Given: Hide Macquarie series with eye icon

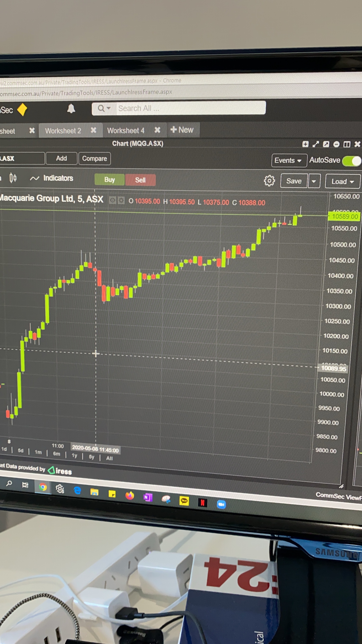Looking at the screenshot, I should pos(113,200).
